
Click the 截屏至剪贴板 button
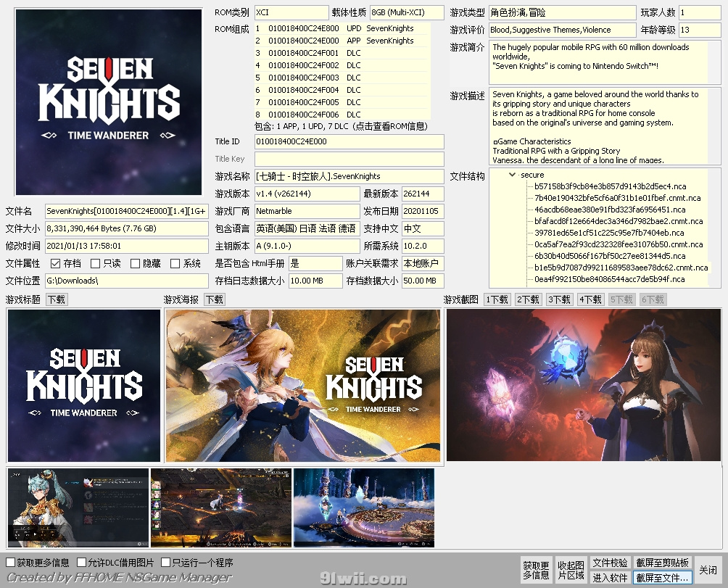click(x=663, y=563)
